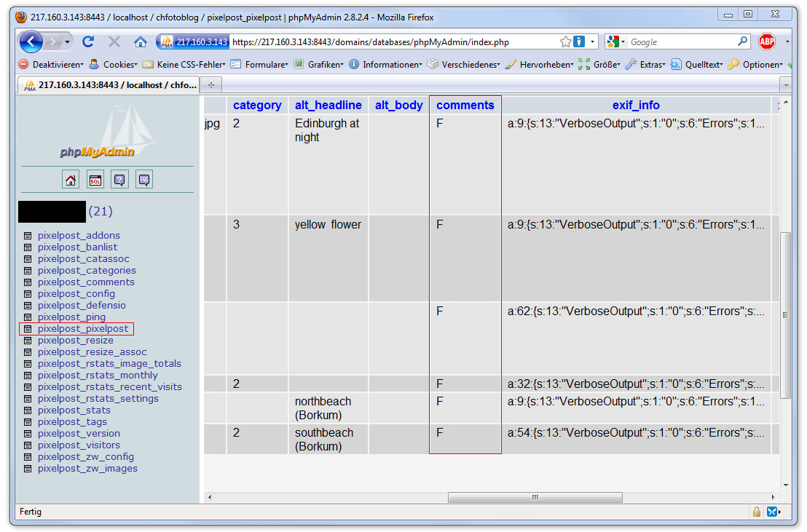Click the Firefox forward arrow button
This screenshot has width=807, height=532.
pyautogui.click(x=52, y=41)
